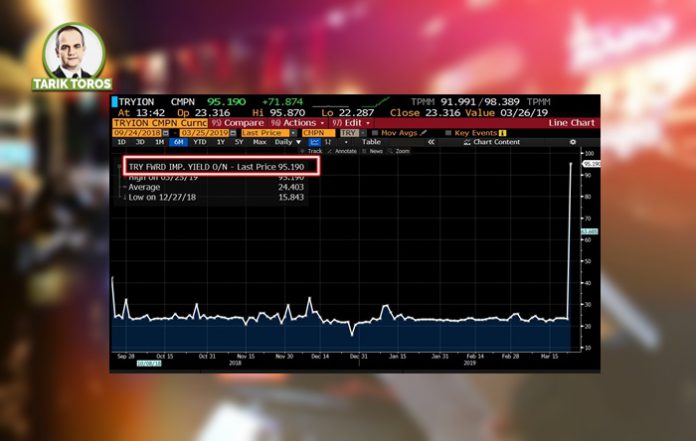Activate the Zoom tool
The height and width of the screenshot is (441, 696).
399,151
